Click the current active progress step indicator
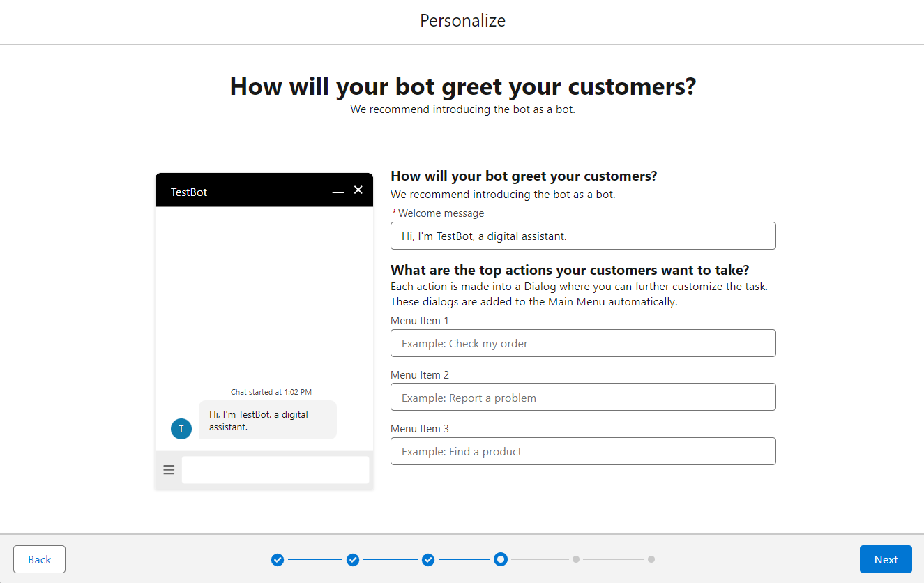This screenshot has height=583, width=924. (501, 559)
